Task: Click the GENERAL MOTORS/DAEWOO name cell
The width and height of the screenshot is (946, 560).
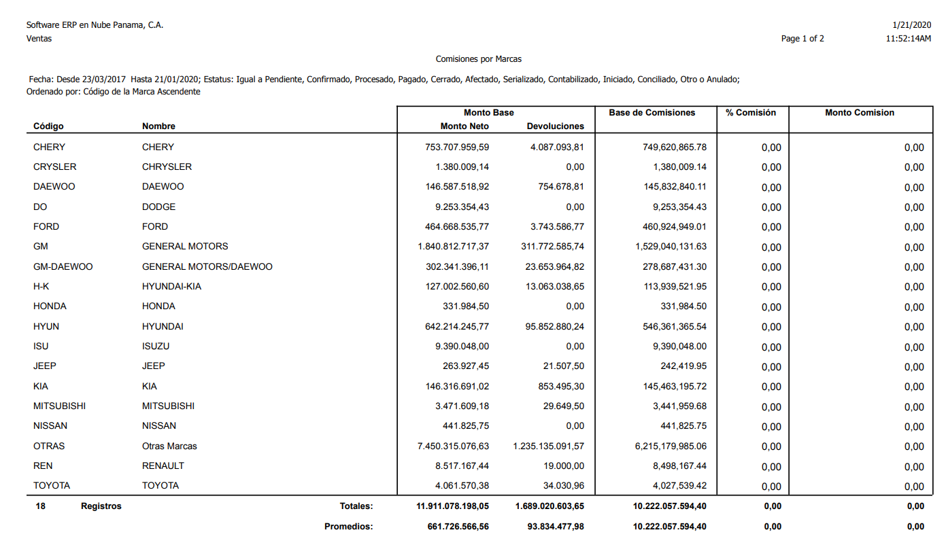Action: click(x=207, y=266)
